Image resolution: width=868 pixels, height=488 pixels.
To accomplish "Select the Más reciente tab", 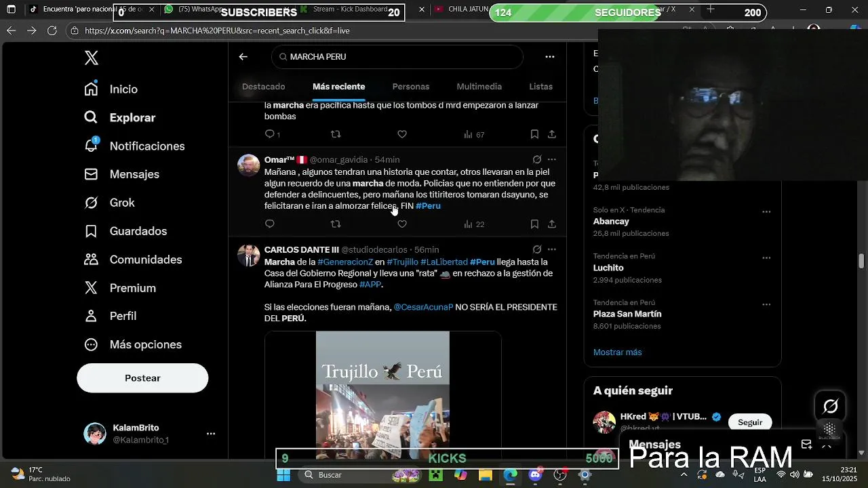I will click(x=339, y=87).
